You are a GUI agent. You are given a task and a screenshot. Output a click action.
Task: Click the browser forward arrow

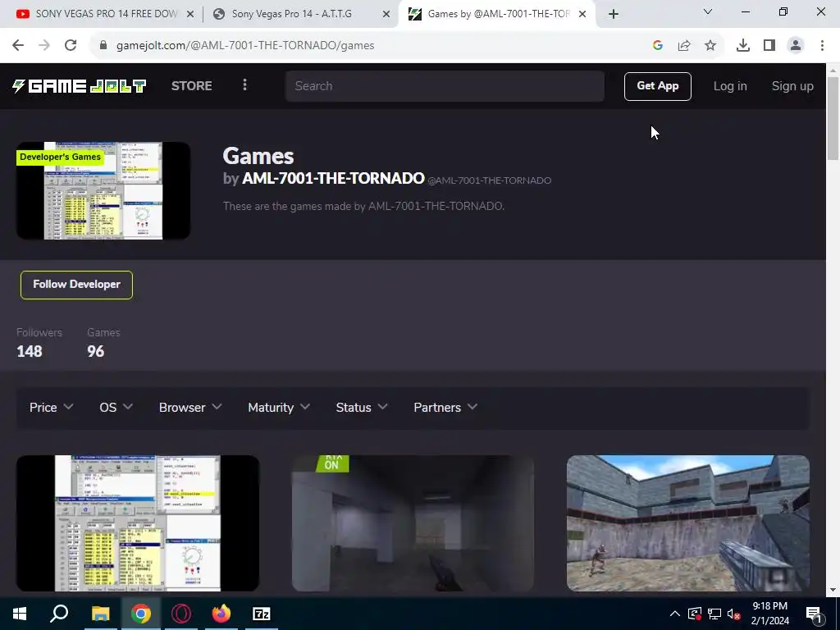pos(44,45)
